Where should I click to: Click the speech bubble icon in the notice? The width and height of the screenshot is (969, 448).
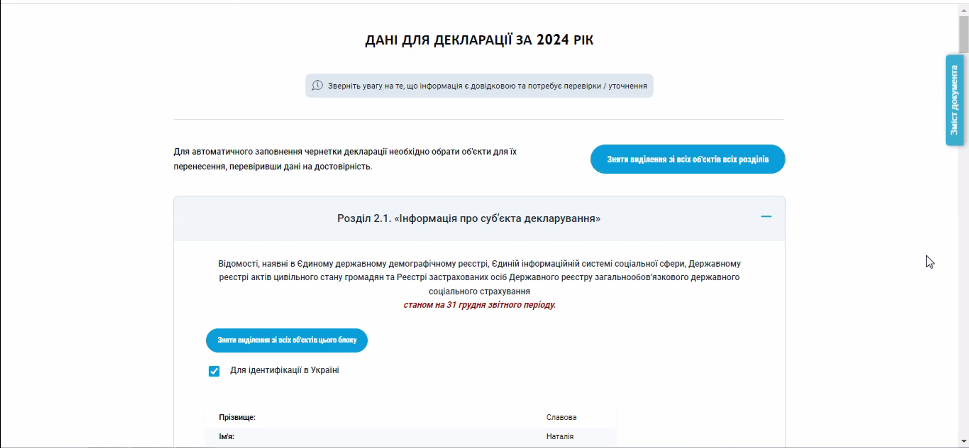coord(317,86)
